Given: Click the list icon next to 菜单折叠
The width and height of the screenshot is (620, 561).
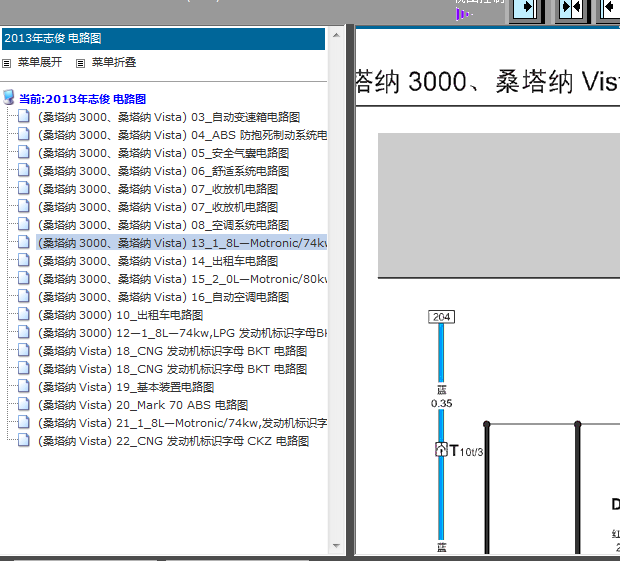Looking at the screenshot, I should tap(80, 63).
